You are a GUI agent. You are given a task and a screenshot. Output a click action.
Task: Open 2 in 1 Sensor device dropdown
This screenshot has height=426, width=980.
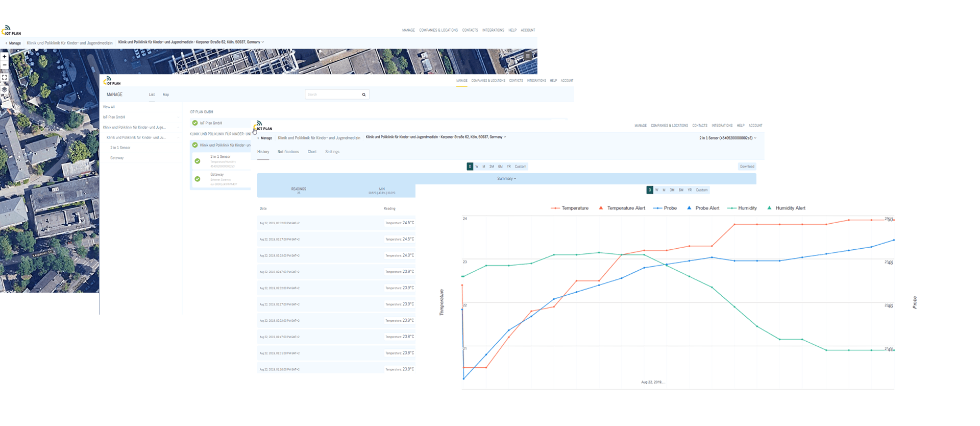pyautogui.click(x=728, y=138)
